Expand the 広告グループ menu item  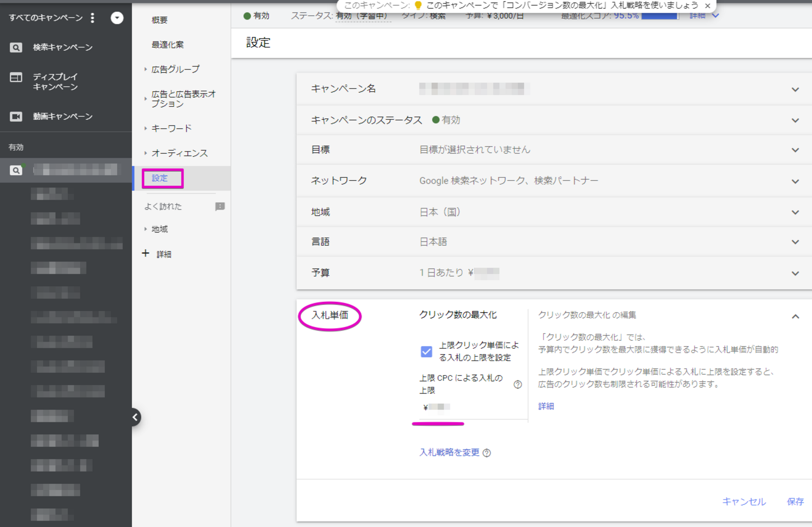coord(175,69)
